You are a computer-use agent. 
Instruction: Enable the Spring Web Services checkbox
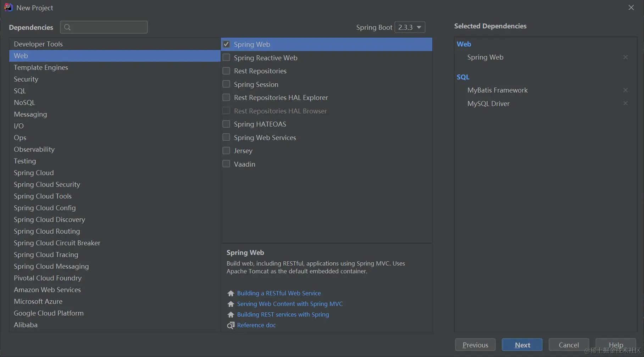tap(226, 137)
